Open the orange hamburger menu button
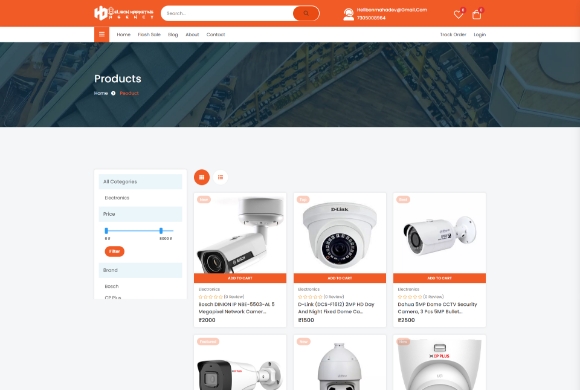This screenshot has height=390, width=580. [x=101, y=34]
